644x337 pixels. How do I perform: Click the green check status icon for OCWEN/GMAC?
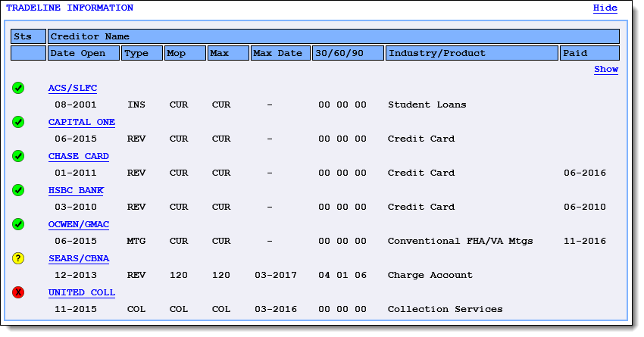click(18, 224)
